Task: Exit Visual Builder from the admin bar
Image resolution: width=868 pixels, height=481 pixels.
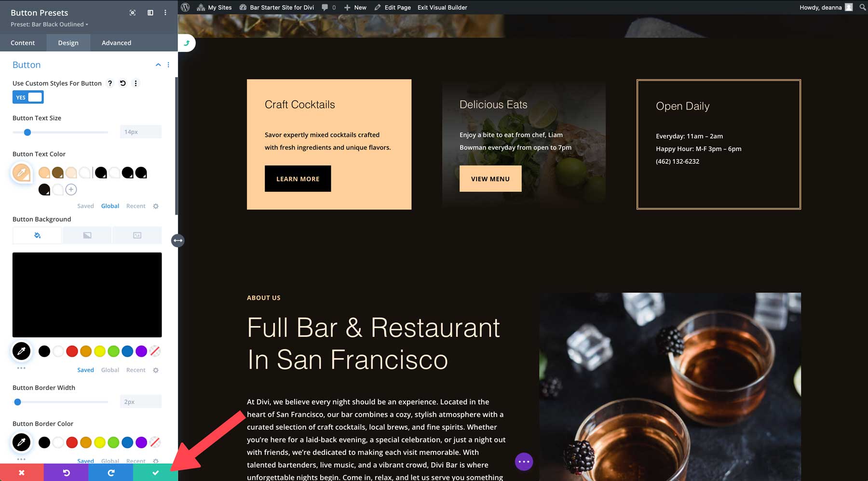Action: pos(442,7)
